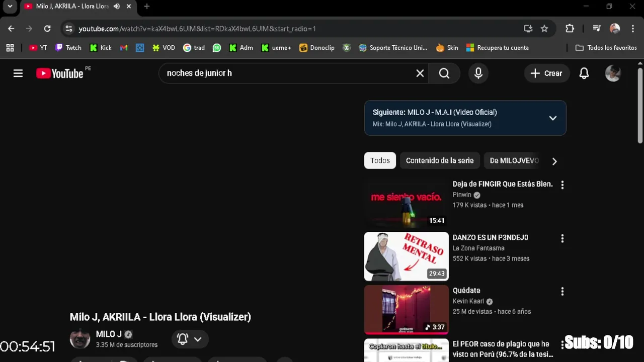Viewport: 644px width, 362px height.
Task: Open the YouTube hamburger guide menu
Action: pyautogui.click(x=18, y=73)
